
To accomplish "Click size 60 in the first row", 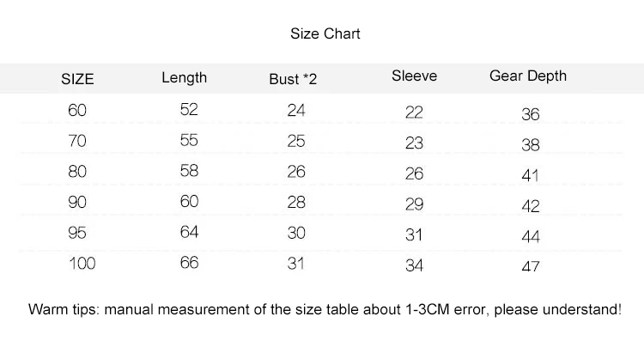I will (x=77, y=110).
